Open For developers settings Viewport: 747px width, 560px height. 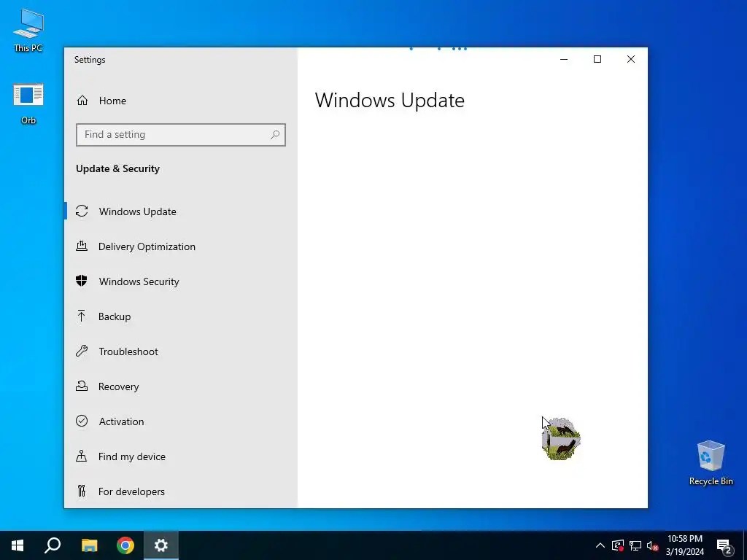(181, 491)
